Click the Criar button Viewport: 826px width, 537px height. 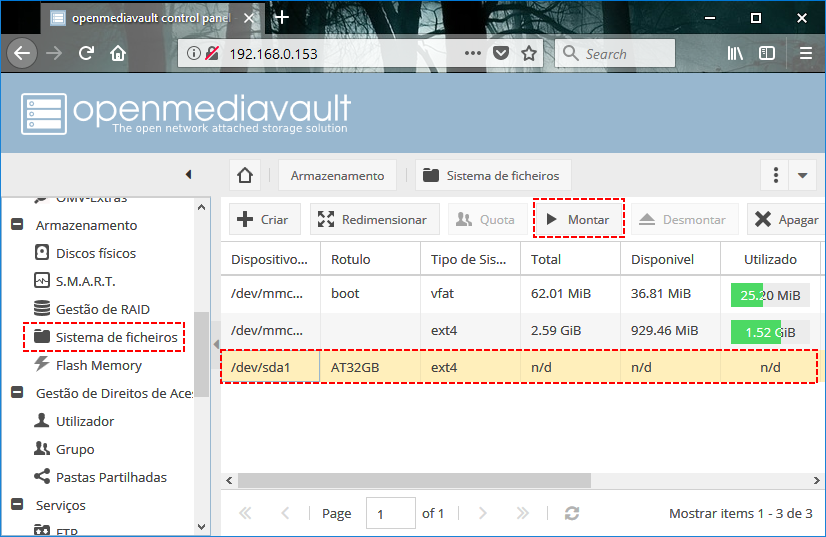[x=265, y=219]
